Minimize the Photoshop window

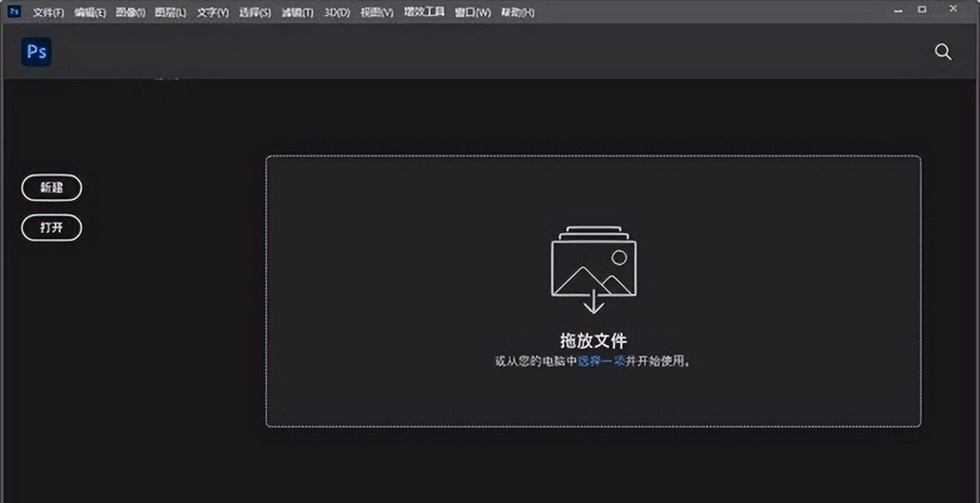click(897, 11)
